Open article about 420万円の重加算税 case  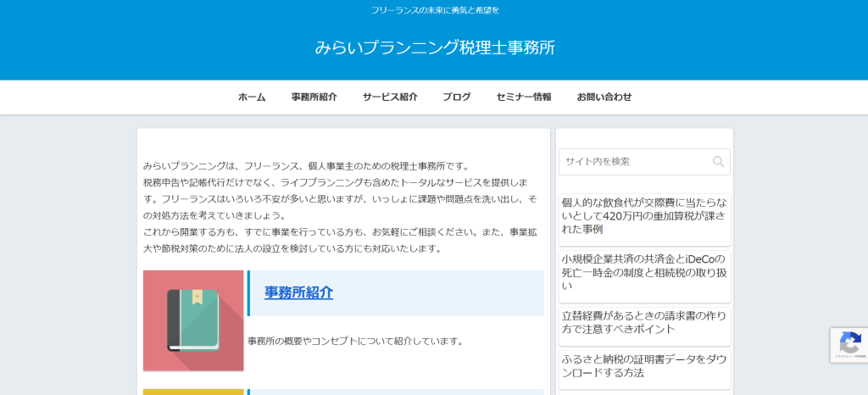[643, 215]
